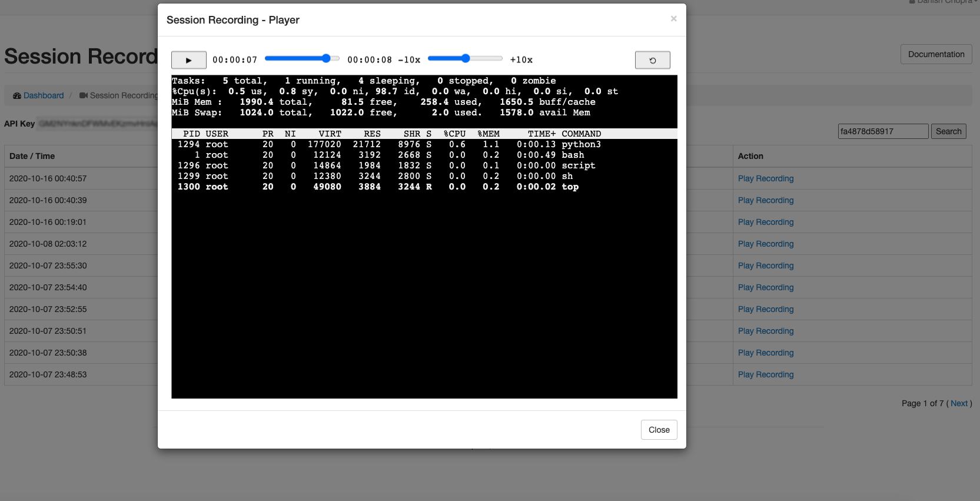Open the Session Recording breadcrumb camera icon
Screen dimensions: 980x501
[x=84, y=95]
